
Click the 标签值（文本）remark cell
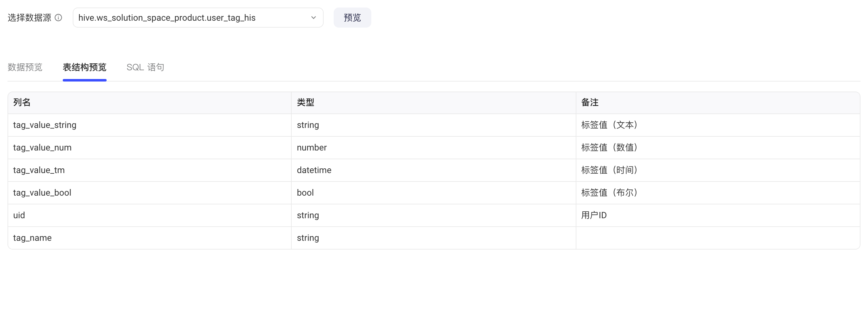coord(718,125)
